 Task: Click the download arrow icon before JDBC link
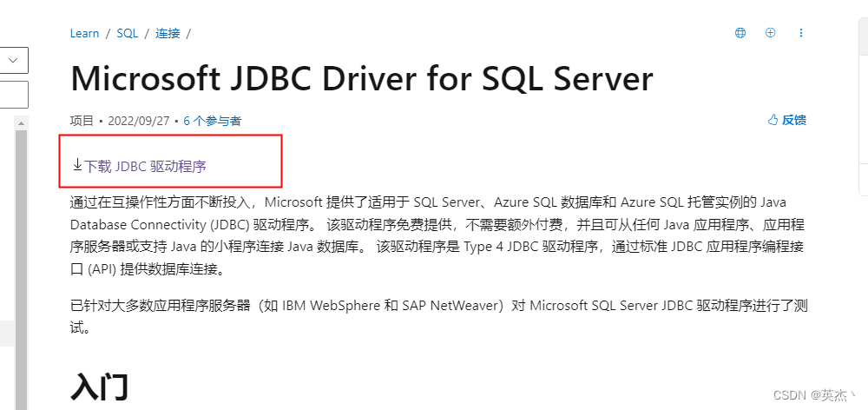(77, 164)
